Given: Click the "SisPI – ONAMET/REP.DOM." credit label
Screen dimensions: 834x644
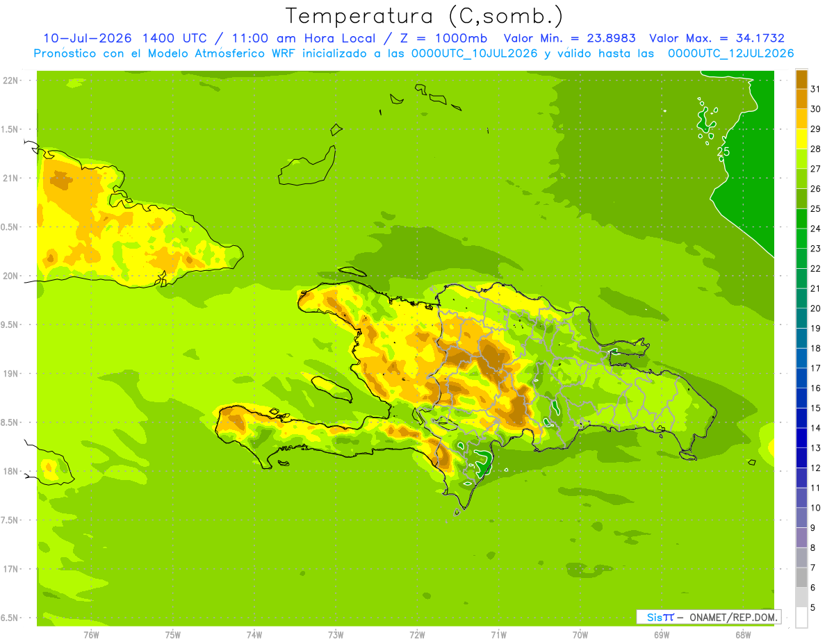Looking at the screenshot, I should click(x=708, y=617).
